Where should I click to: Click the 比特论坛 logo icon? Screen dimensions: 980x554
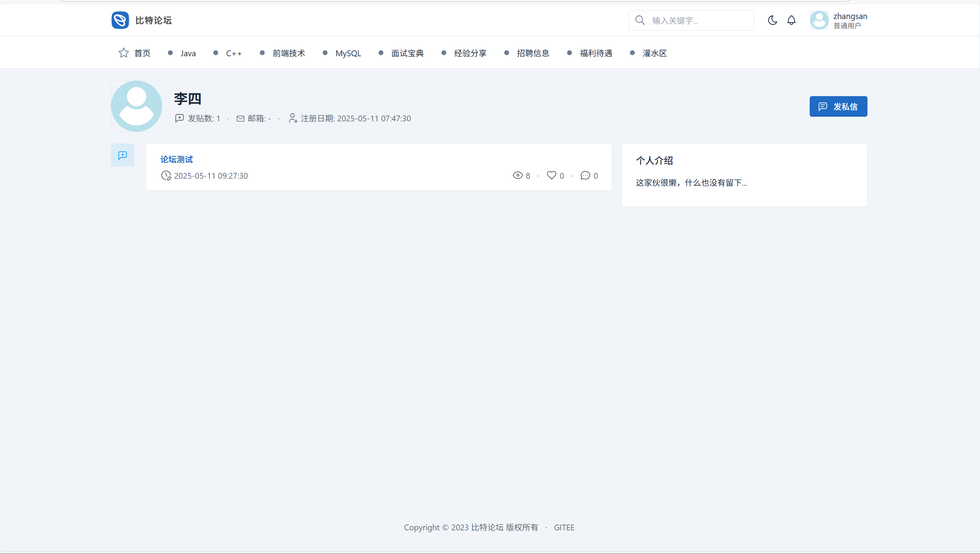[120, 20]
